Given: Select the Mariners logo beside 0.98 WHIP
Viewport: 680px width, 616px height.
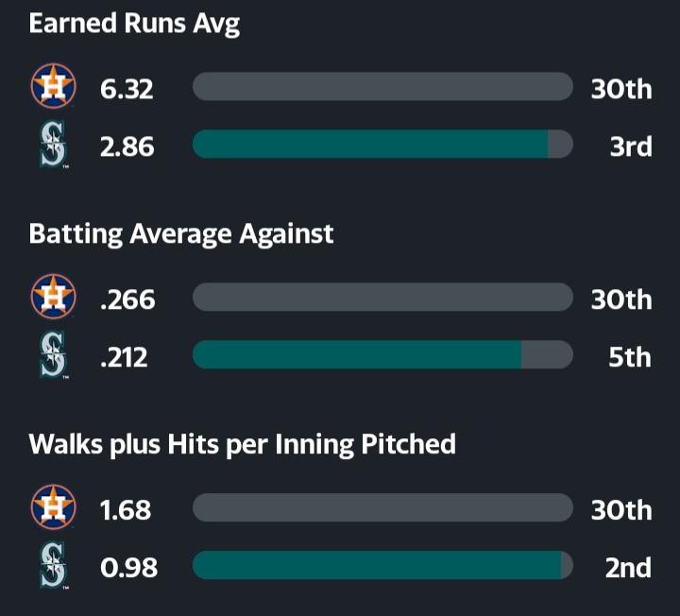Looking at the screenshot, I should coord(53,566).
